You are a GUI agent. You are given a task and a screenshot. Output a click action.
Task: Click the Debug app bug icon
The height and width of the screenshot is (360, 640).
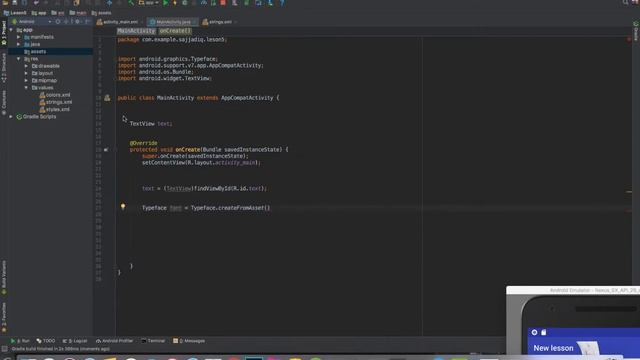[184, 3]
